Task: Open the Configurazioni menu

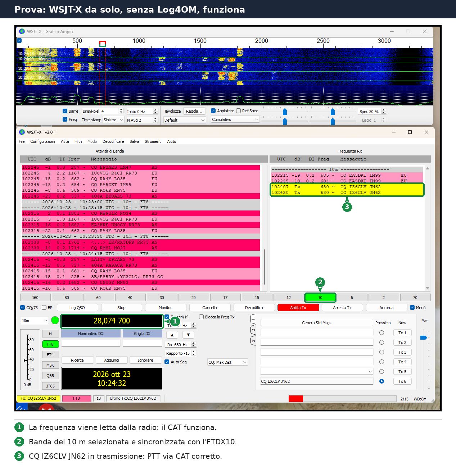Action: pyautogui.click(x=42, y=141)
